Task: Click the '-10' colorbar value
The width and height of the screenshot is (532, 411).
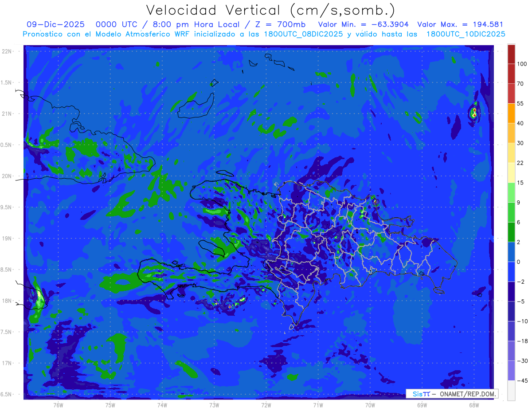Action: coord(522,321)
